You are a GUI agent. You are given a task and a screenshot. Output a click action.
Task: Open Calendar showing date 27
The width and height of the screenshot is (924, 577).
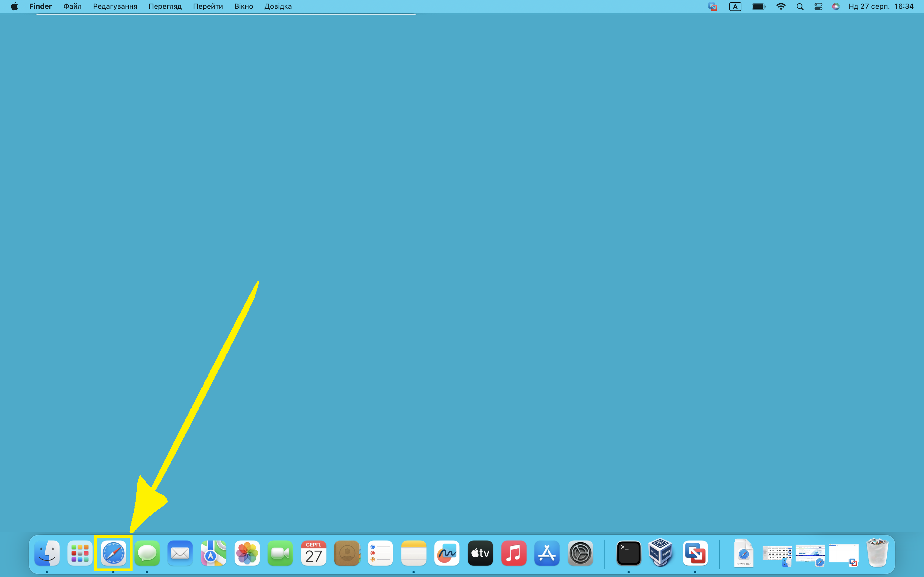point(313,553)
